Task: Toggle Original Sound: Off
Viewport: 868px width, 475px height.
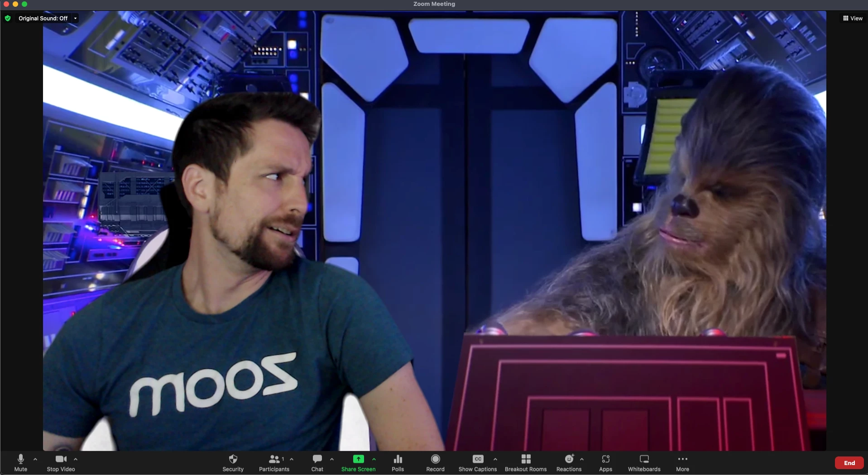Action: [x=43, y=19]
